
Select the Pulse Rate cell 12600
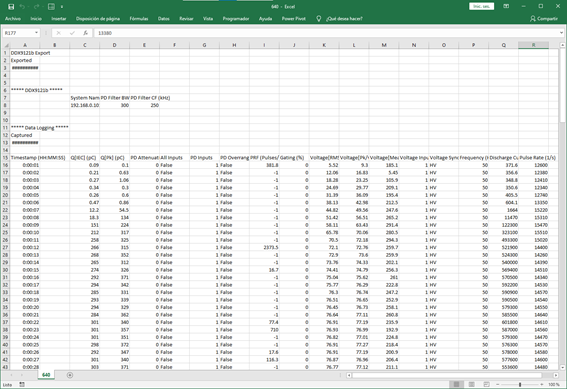533,165
